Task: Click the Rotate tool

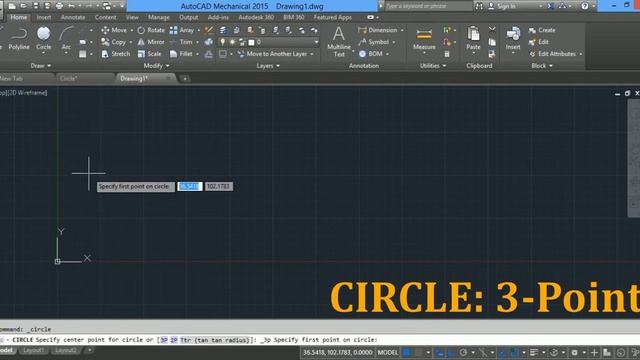Action: (151, 30)
